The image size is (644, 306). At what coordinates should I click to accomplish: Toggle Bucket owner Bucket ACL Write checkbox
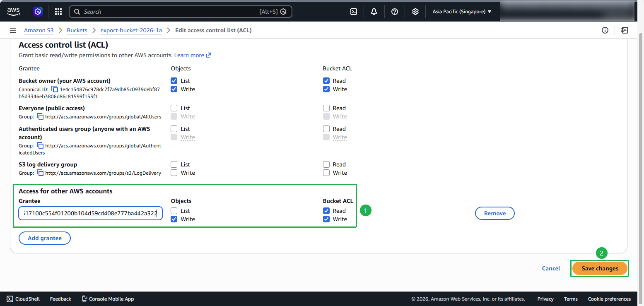[x=326, y=89]
